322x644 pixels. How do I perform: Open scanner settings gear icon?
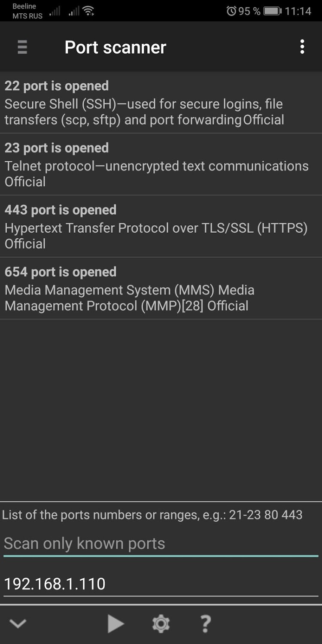161,623
